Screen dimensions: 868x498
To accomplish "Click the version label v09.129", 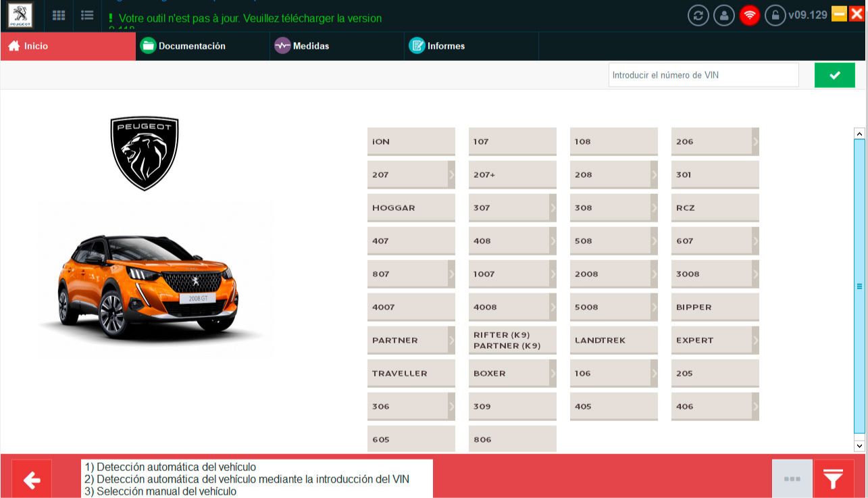I will (x=808, y=15).
